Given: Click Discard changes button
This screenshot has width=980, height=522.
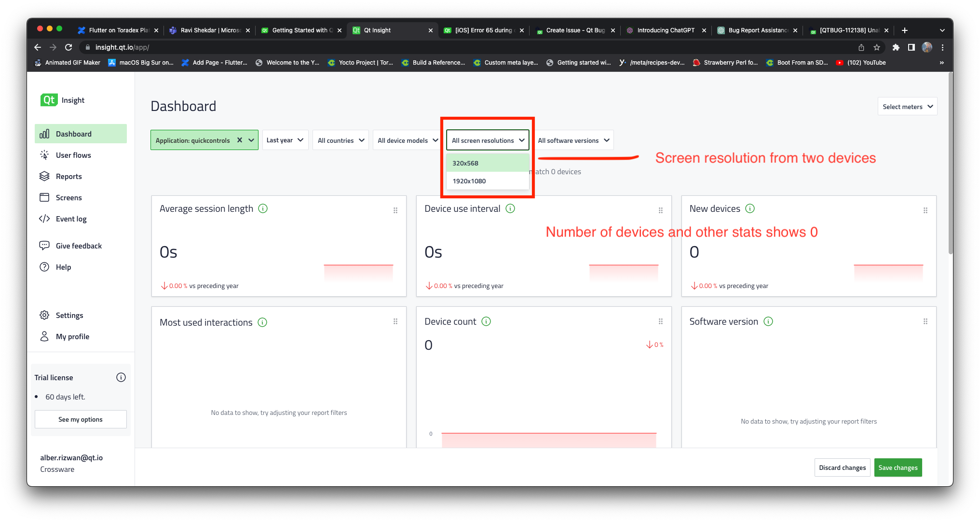Looking at the screenshot, I should pyautogui.click(x=842, y=467).
